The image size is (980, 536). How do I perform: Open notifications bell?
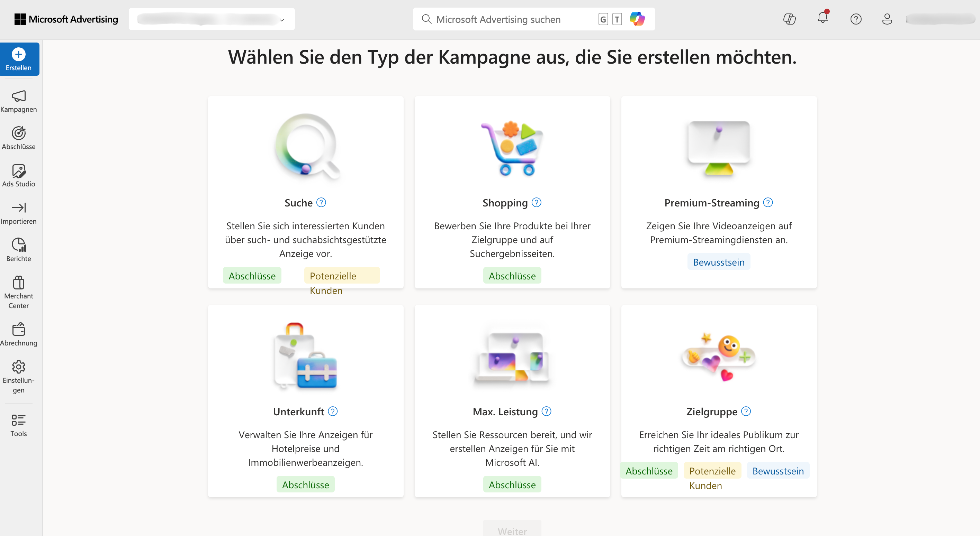tap(822, 18)
